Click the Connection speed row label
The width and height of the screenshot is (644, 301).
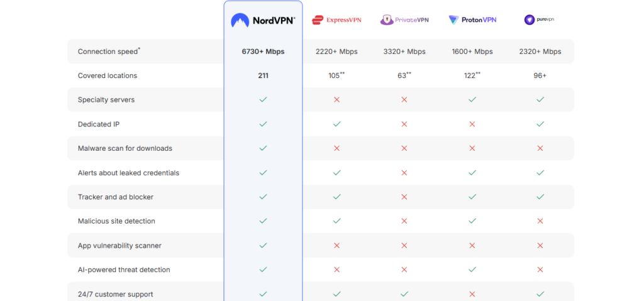108,52
